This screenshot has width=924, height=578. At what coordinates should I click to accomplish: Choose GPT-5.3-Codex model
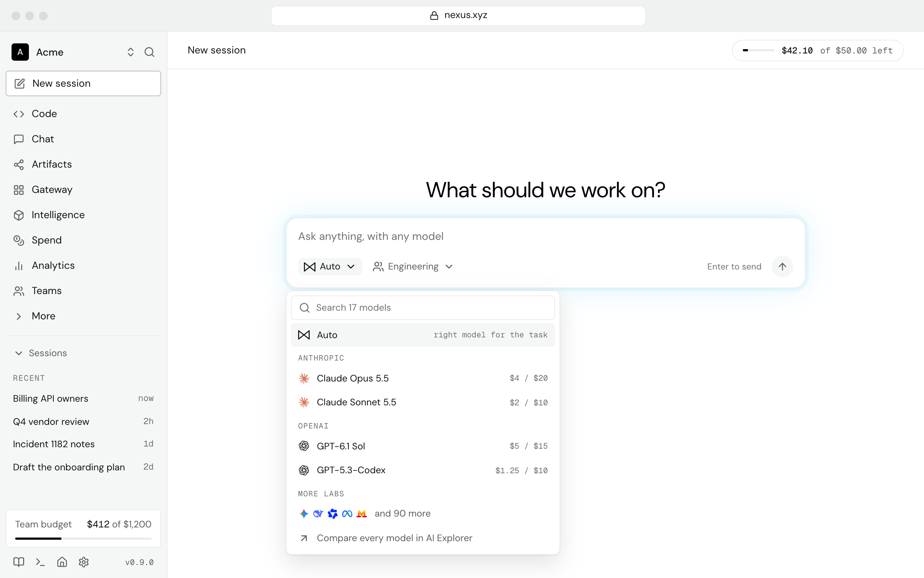[423, 470]
